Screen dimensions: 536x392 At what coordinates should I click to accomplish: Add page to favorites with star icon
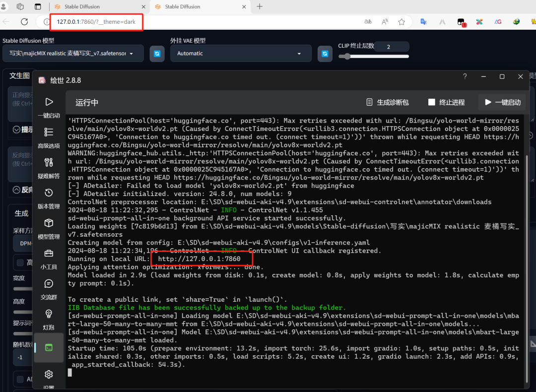pyautogui.click(x=402, y=21)
